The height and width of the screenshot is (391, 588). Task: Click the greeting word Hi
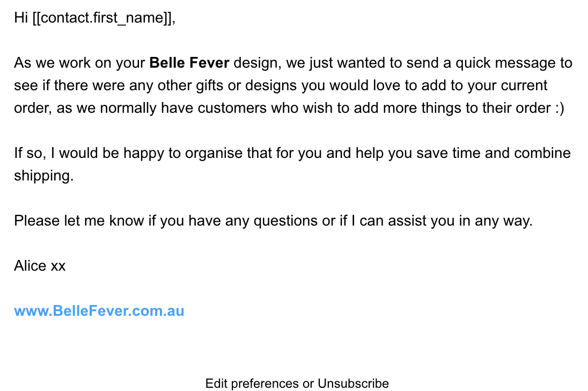[21, 18]
